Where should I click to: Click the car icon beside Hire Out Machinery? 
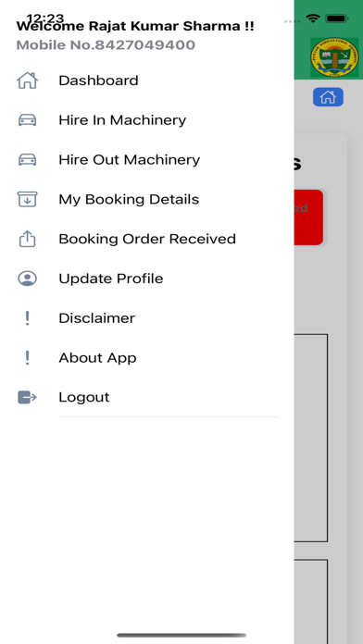pos(27,160)
